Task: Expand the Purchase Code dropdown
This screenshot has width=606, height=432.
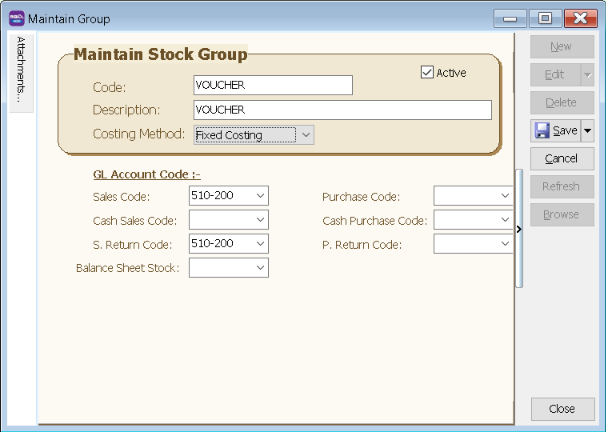Action: click(x=504, y=196)
